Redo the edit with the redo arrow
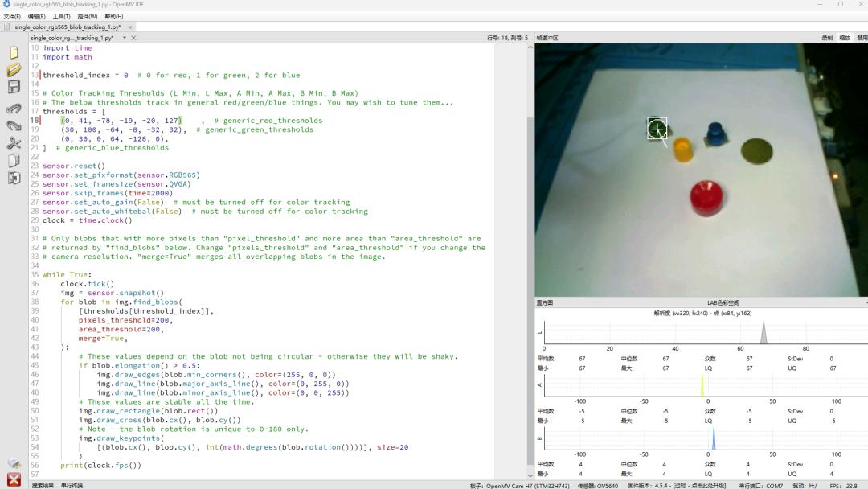Image resolution: width=868 pixels, height=489 pixels. coord(14,125)
